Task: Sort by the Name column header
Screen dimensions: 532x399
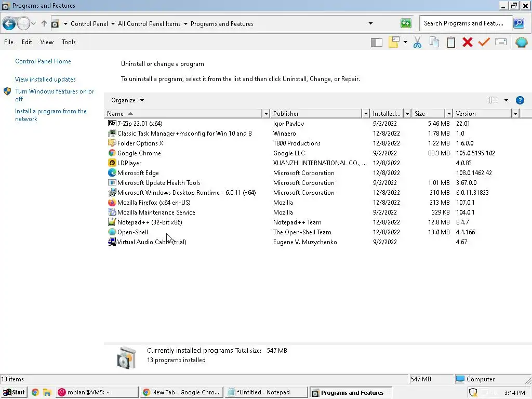Action: coord(183,114)
